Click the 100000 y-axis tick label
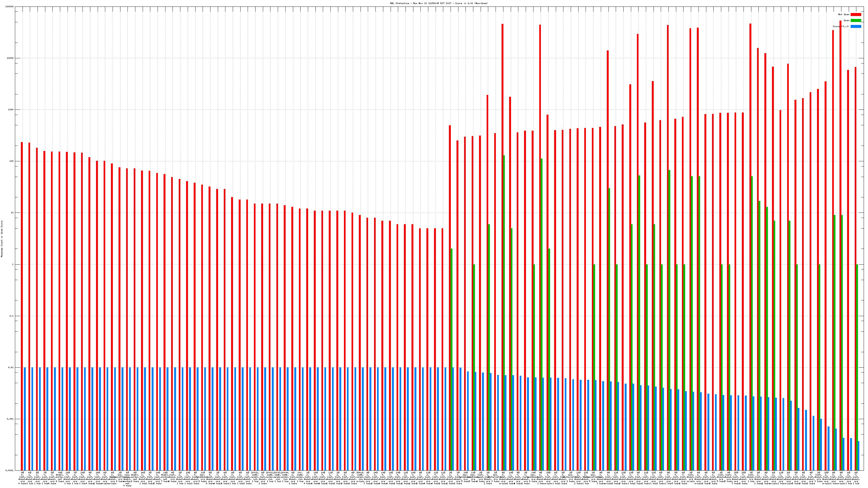The width and height of the screenshot is (868, 488). coord(10,7)
